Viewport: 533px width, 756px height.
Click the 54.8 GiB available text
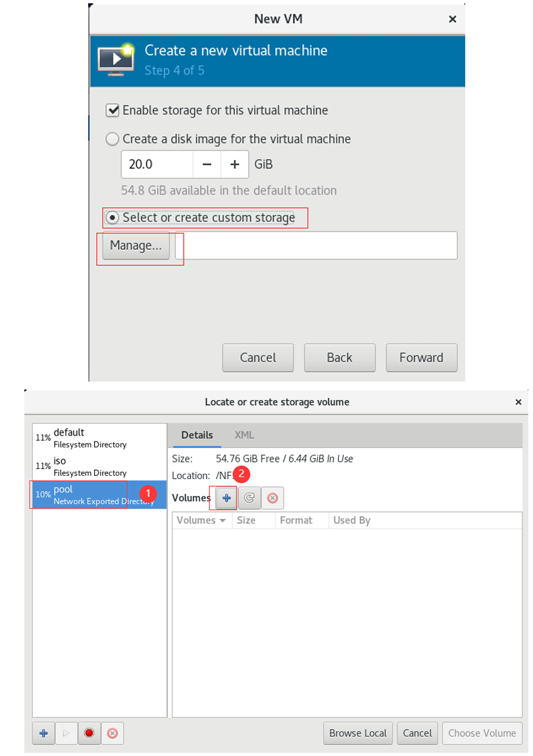[228, 190]
